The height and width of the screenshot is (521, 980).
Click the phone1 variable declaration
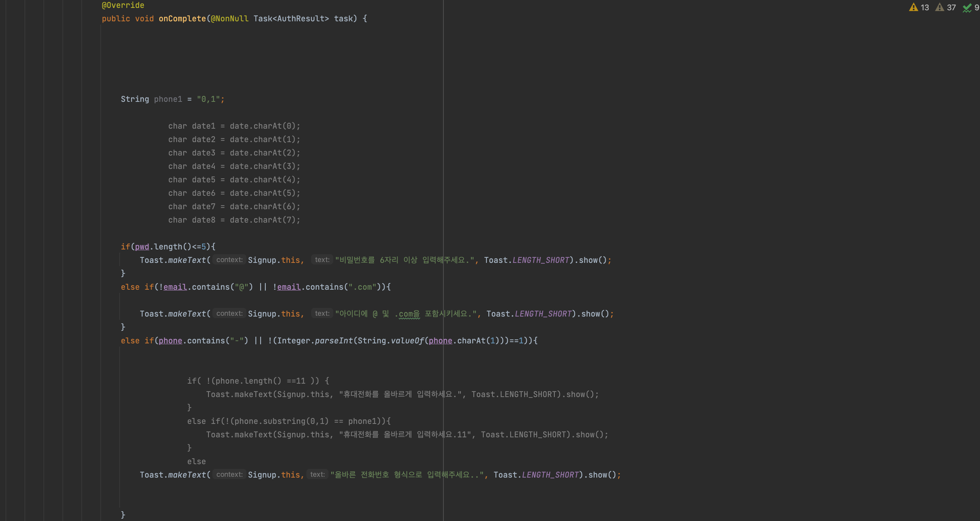(x=168, y=99)
